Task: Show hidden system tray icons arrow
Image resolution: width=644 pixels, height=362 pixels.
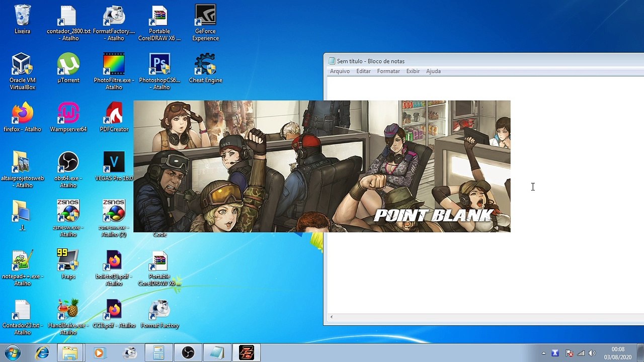Action: 543,353
